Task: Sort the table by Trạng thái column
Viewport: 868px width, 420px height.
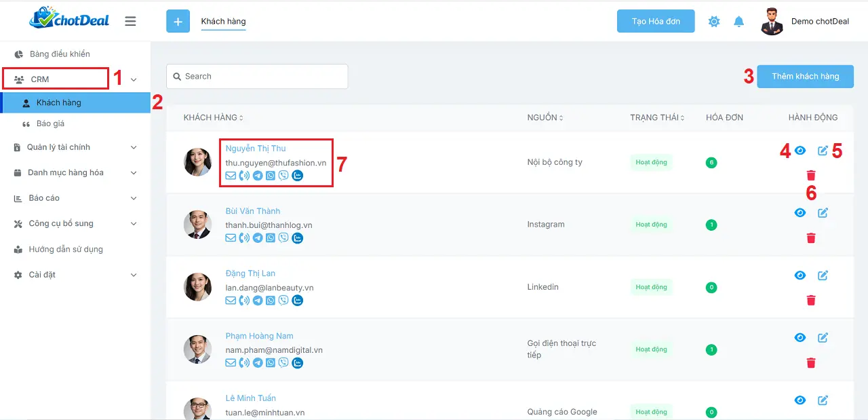Action: [x=656, y=118]
